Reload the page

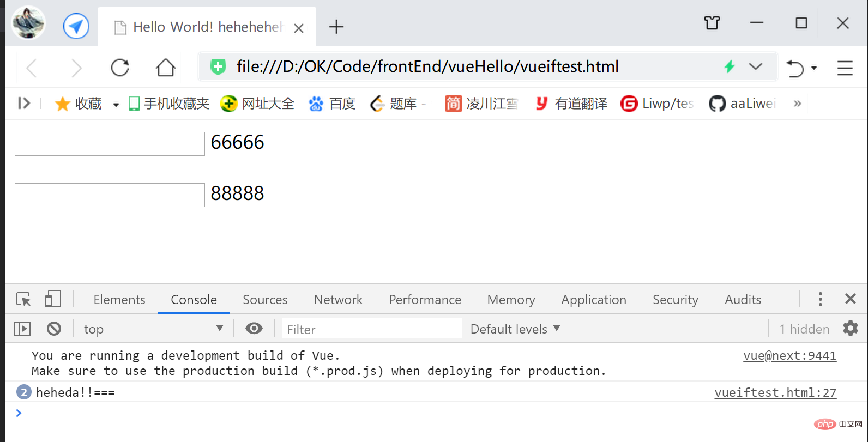120,68
